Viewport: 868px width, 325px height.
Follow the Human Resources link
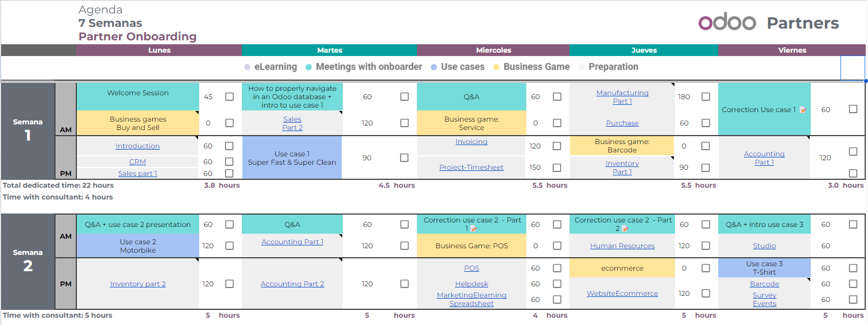click(x=622, y=246)
